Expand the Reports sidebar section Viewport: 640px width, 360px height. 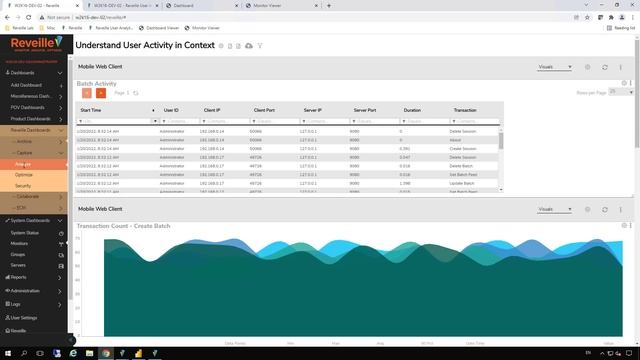60,278
